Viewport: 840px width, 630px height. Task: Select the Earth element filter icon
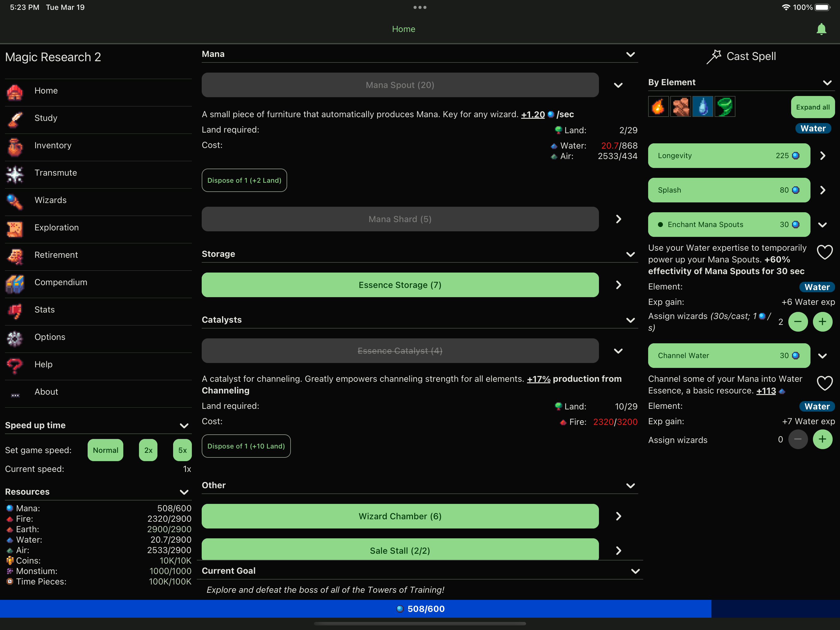point(680,107)
